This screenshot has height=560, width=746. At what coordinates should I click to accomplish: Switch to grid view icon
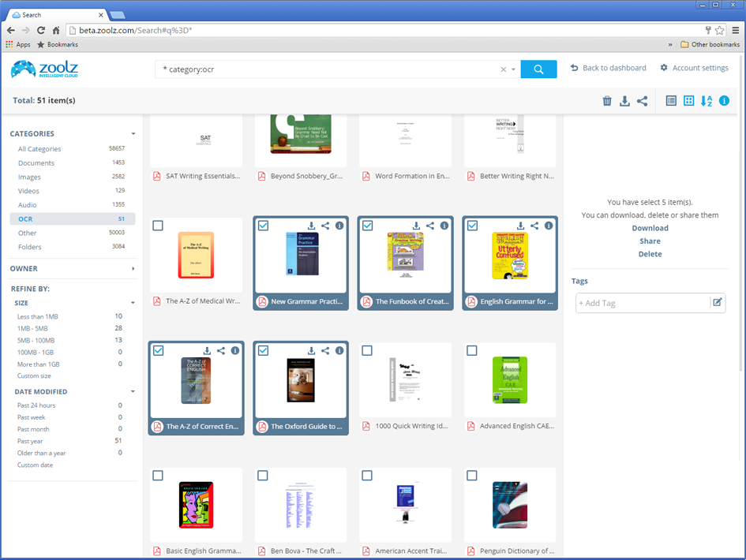click(688, 101)
